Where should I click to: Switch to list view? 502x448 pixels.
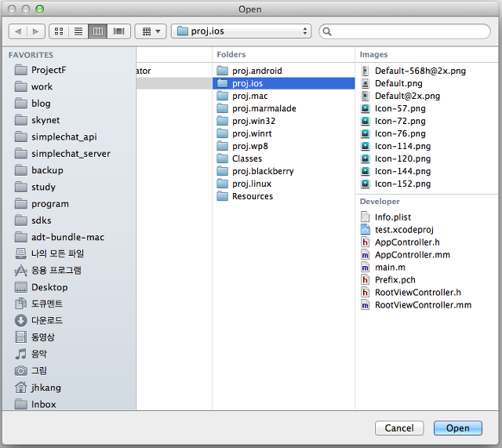pyautogui.click(x=78, y=31)
